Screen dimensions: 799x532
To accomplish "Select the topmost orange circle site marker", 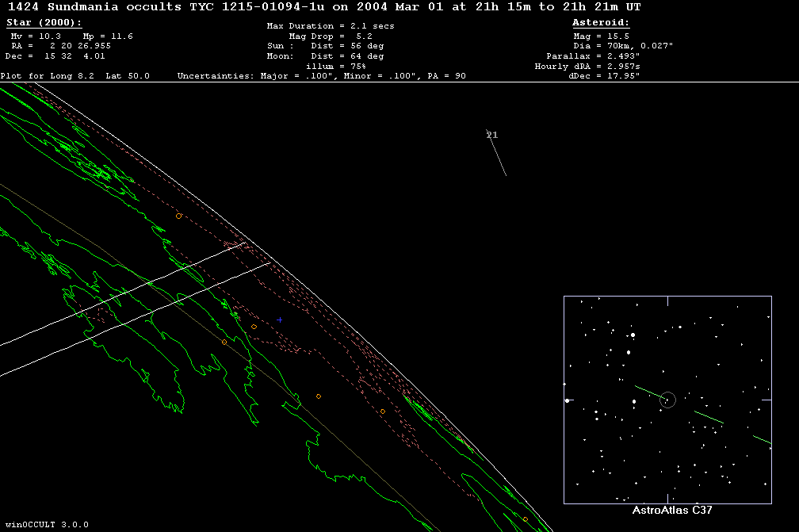I will 178,216.
